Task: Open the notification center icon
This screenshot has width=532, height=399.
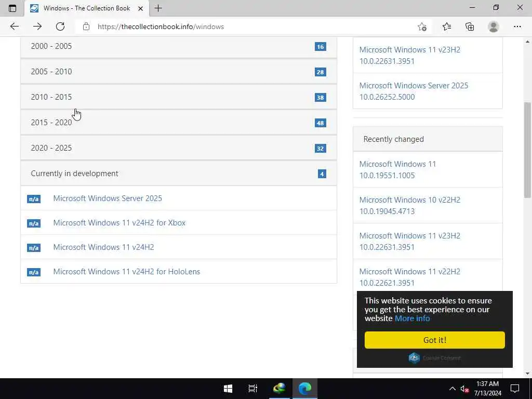Action: 515,389
